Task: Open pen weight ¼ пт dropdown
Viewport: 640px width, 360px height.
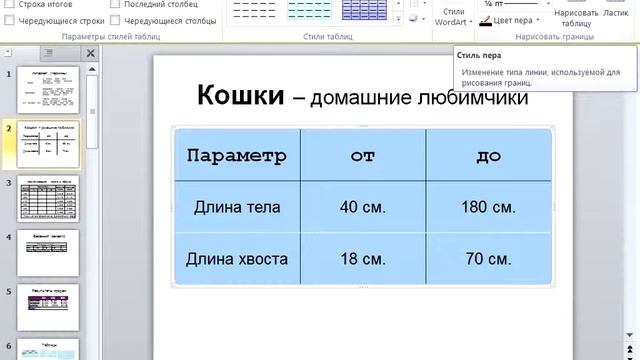Action: coord(548,4)
